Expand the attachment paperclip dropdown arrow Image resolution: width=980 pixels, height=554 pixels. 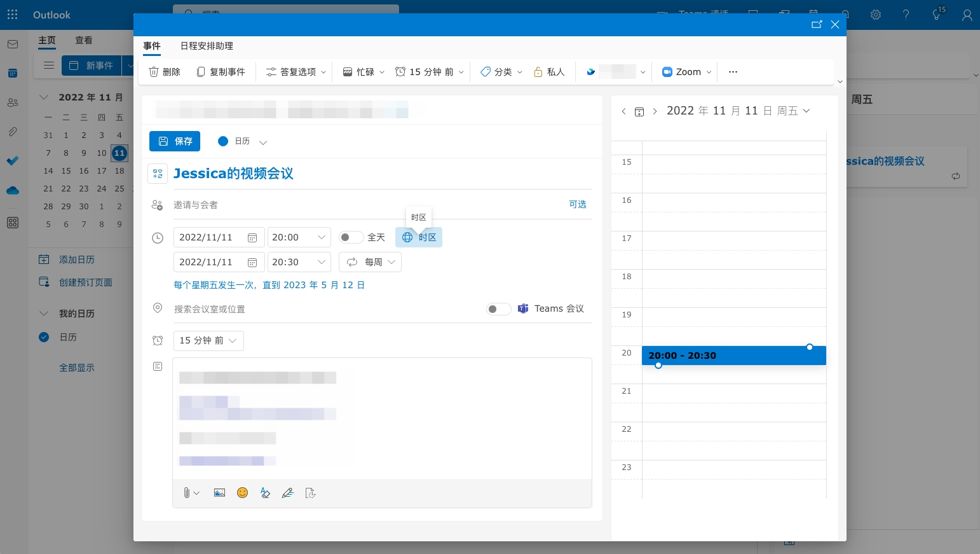coord(196,492)
